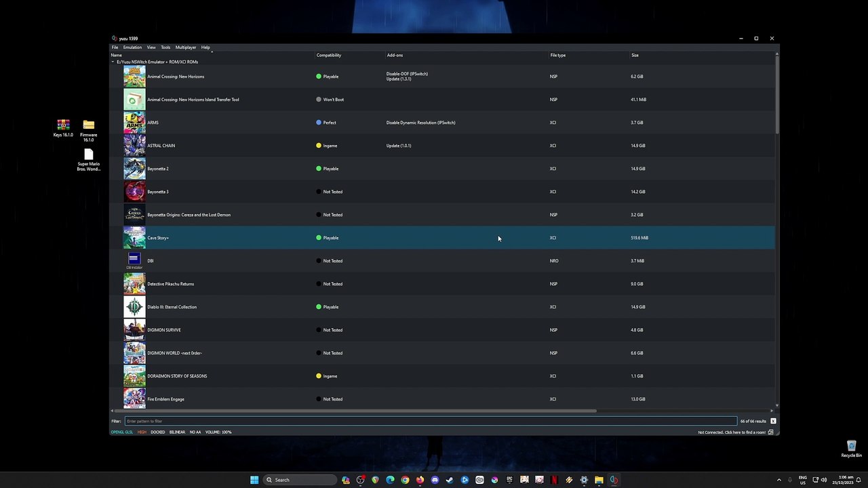This screenshot has height=488, width=868.
Task: Open Netflix from the taskbar
Action: coord(554,480)
